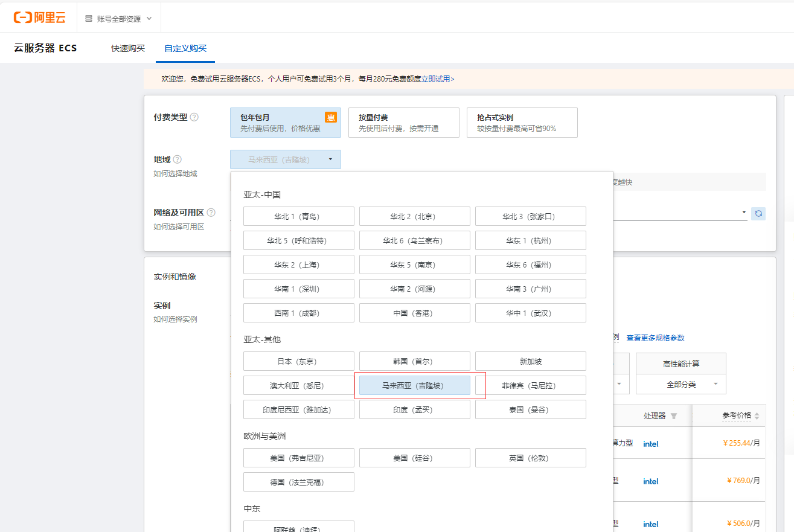This screenshot has width=794, height=532.
Task: Click the 惠 discount badge on 包年包月
Action: pyautogui.click(x=330, y=117)
